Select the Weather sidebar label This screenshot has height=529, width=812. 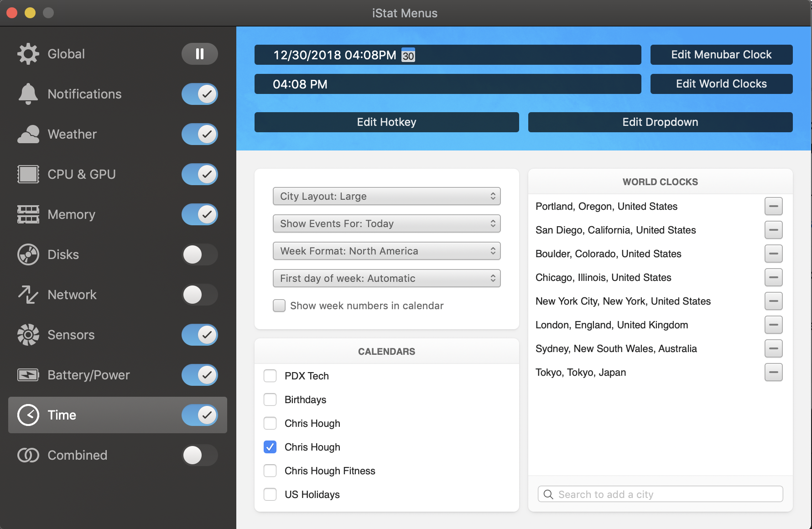pyautogui.click(x=72, y=134)
